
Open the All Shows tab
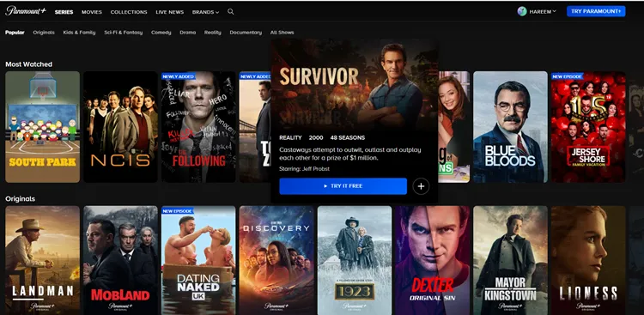pos(282,33)
